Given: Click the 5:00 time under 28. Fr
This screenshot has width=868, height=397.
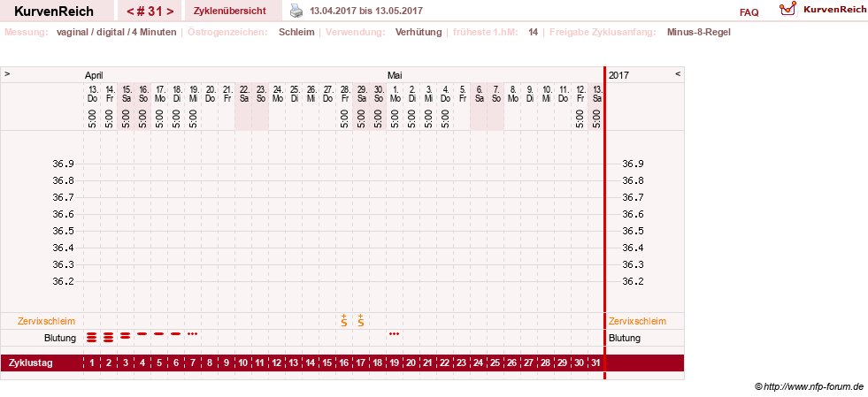Looking at the screenshot, I should 344,118.
